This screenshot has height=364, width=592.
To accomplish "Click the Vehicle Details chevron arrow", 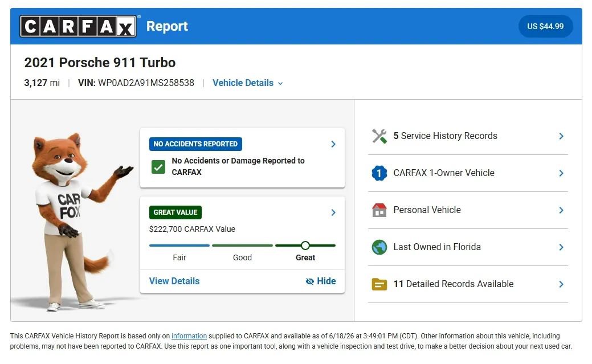I will 280,83.
